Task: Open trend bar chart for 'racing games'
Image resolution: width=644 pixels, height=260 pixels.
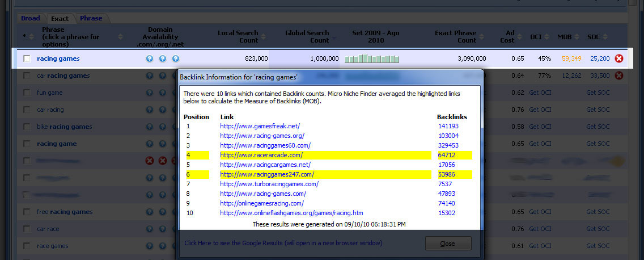Action: click(372, 58)
